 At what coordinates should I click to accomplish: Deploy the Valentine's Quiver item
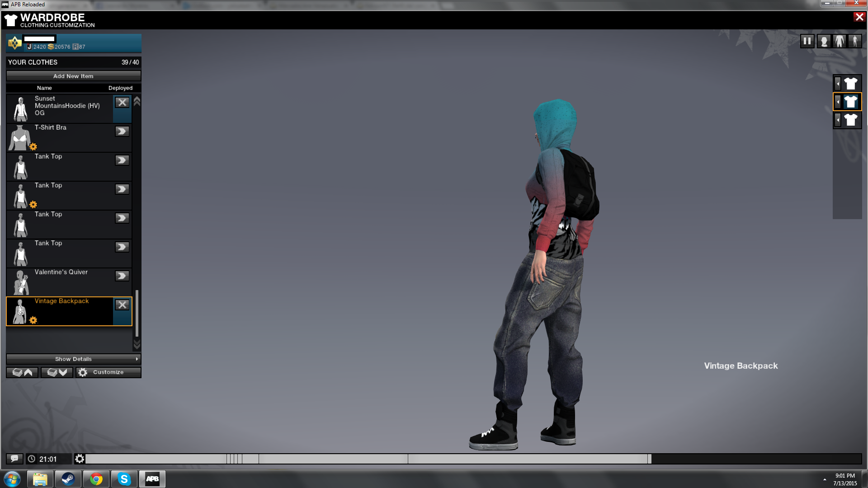(122, 276)
